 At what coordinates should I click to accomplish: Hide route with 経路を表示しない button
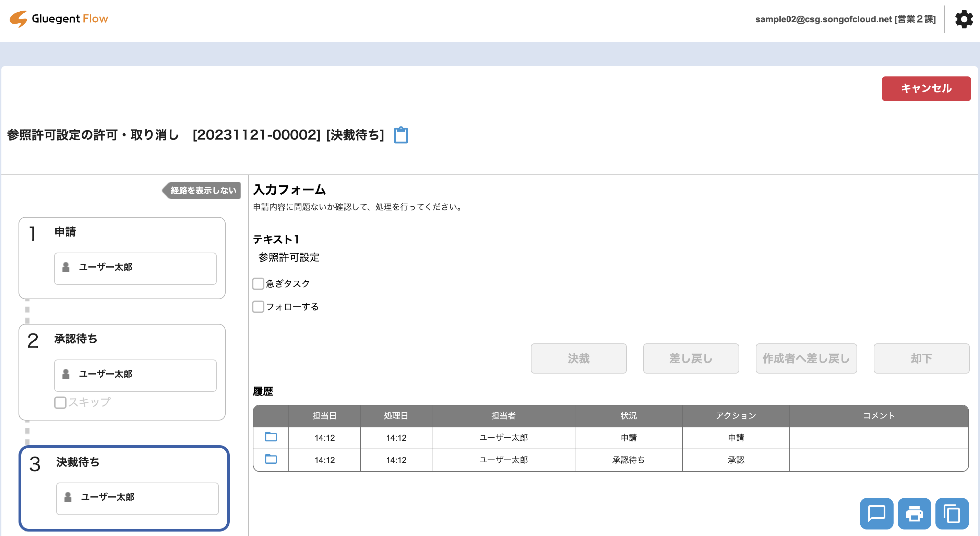click(x=202, y=191)
